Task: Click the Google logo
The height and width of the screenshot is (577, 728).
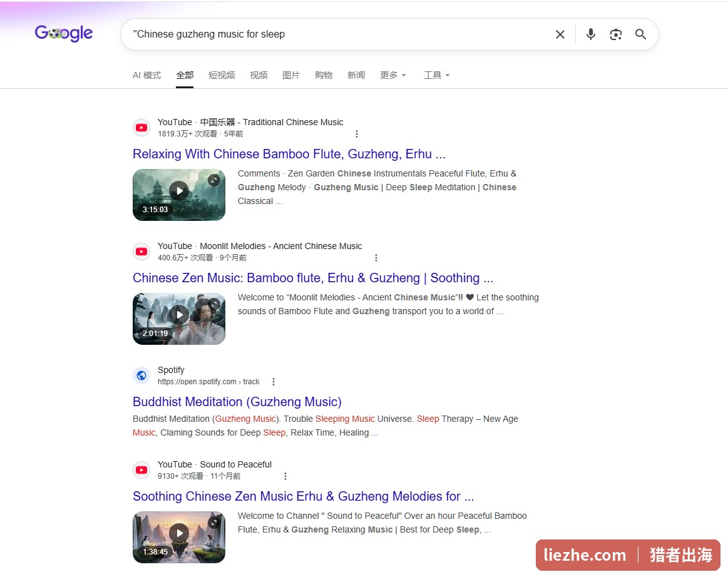Action: (64, 33)
